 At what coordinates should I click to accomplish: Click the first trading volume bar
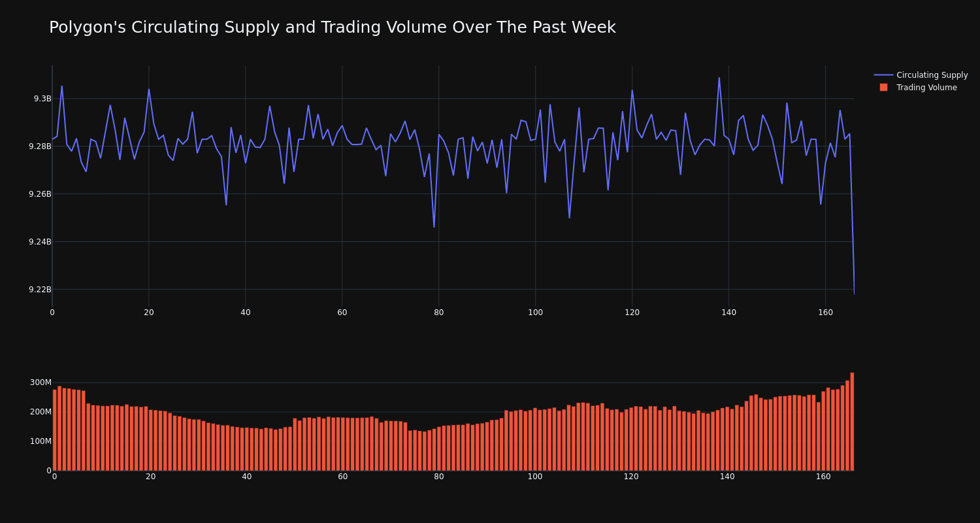click(55, 430)
